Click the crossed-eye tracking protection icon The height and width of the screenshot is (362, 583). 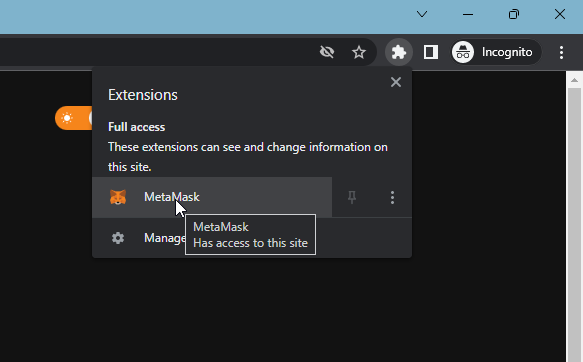[327, 52]
